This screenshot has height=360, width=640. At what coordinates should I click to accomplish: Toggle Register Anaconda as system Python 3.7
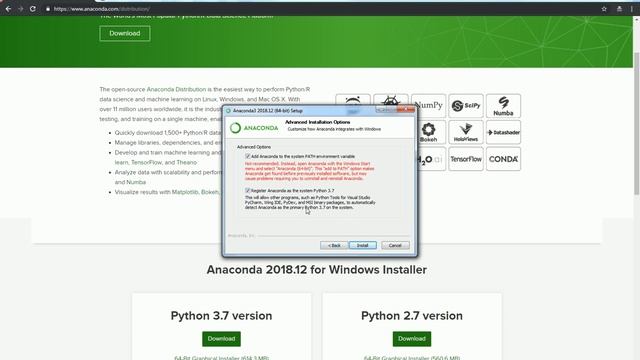coord(247,190)
